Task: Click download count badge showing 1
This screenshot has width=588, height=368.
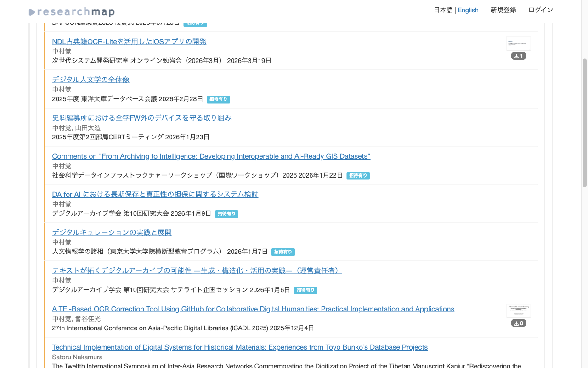Action: 519,56
